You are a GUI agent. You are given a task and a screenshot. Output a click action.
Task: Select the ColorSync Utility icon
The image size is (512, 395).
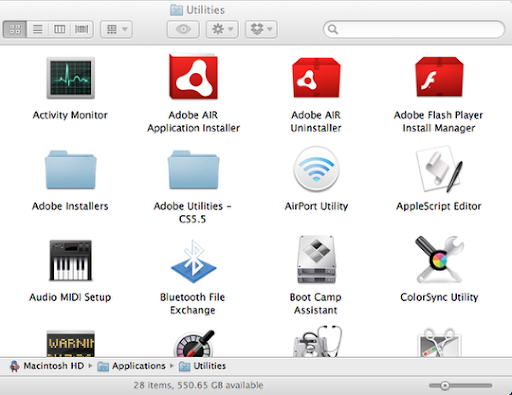[x=439, y=260]
